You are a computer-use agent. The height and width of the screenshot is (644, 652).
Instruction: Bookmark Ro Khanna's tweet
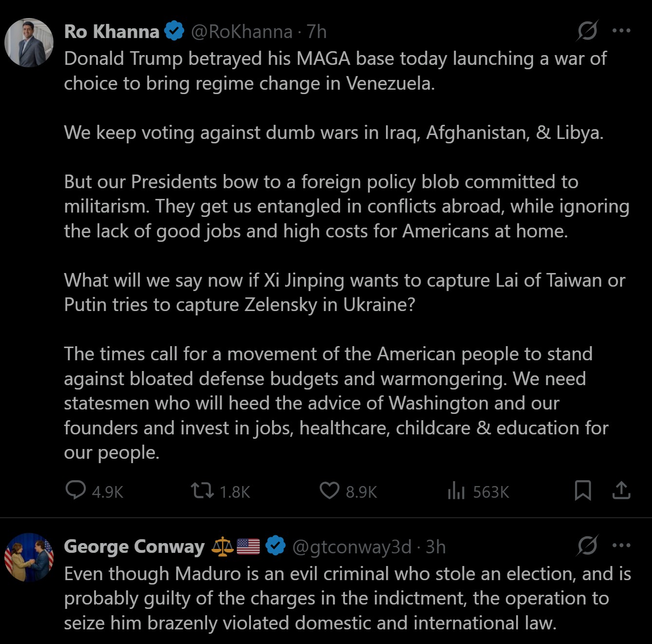pyautogui.click(x=583, y=490)
